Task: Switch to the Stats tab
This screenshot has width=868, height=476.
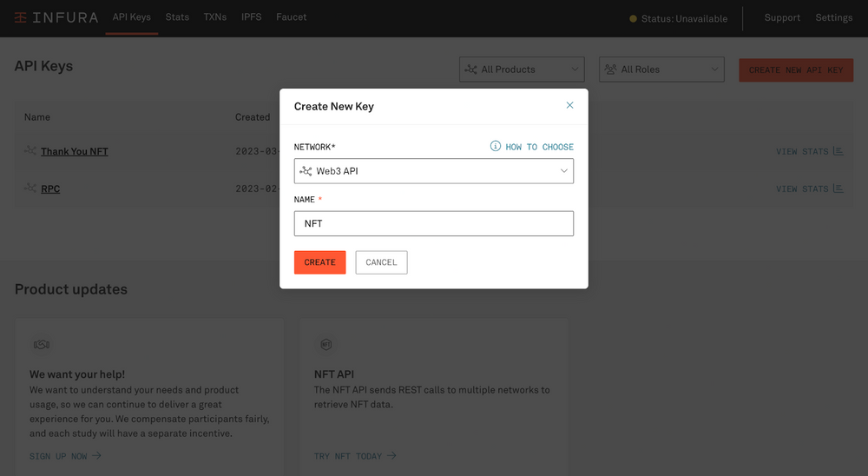Action: (x=177, y=17)
